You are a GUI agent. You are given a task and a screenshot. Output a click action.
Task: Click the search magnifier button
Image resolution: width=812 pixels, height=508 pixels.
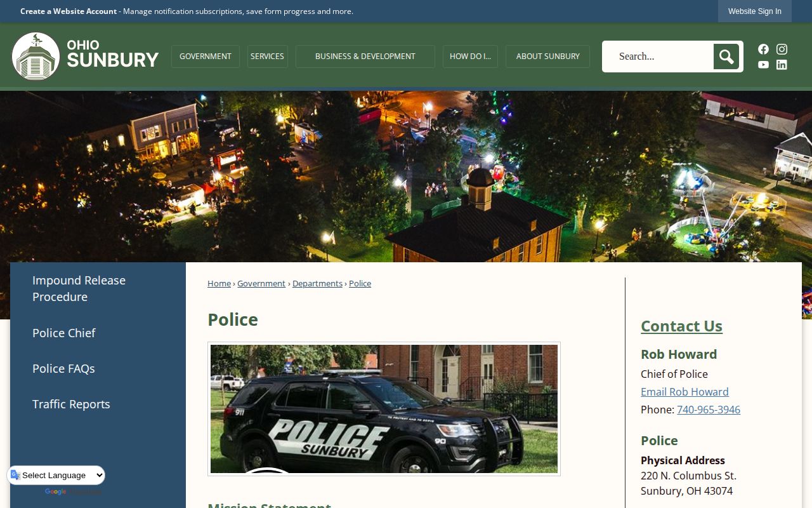tap(726, 57)
